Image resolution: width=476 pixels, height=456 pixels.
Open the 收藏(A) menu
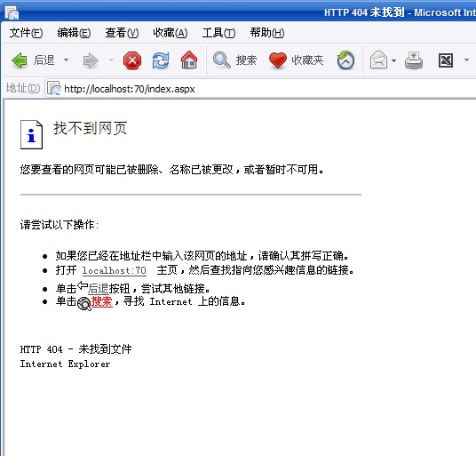pyautogui.click(x=170, y=33)
